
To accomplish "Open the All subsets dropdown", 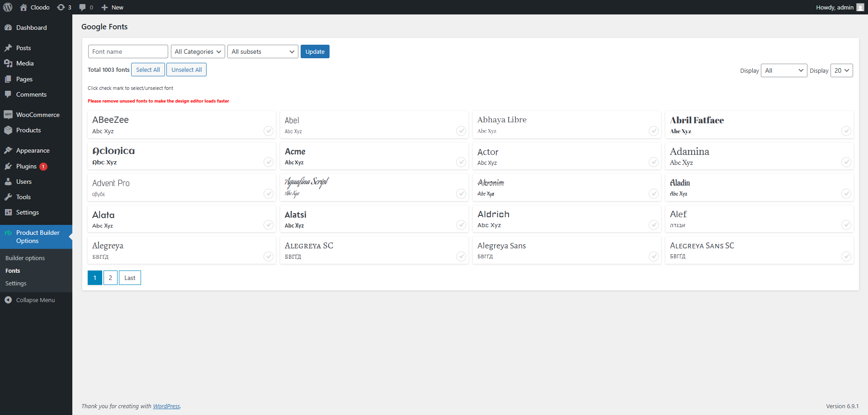I will (263, 51).
